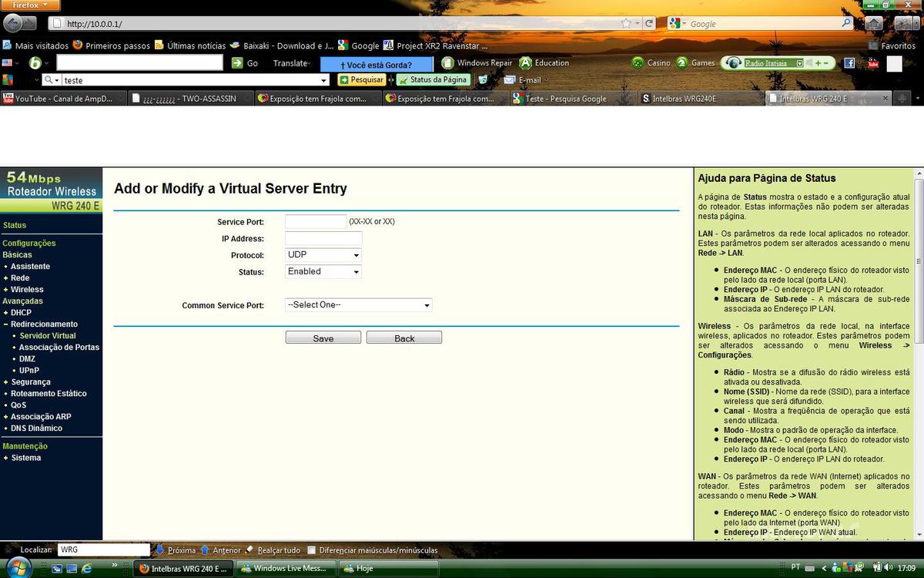This screenshot has height=578, width=924.
Task: Open the Translate dropdown in toolbar
Action: tap(292, 63)
